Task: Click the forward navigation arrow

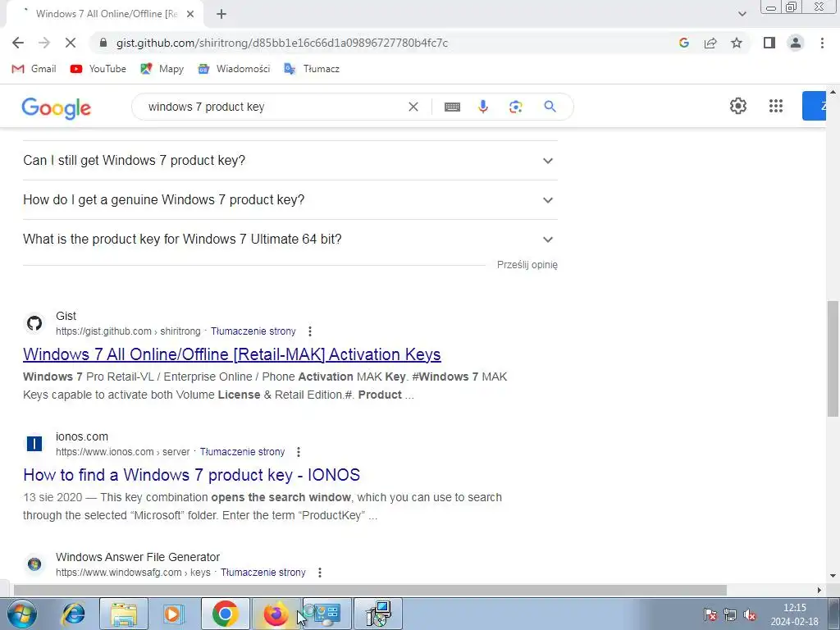Action: tap(44, 43)
